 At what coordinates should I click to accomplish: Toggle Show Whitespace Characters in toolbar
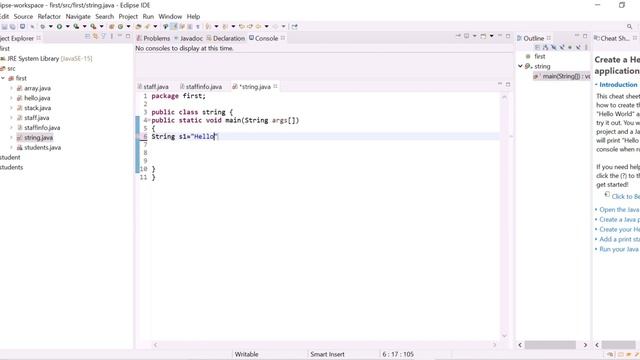click(198, 27)
